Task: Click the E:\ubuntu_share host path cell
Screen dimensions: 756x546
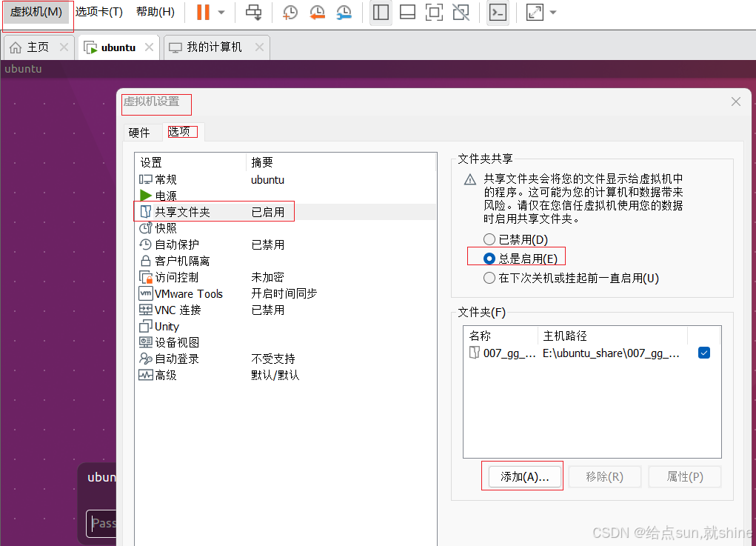Action: click(611, 353)
